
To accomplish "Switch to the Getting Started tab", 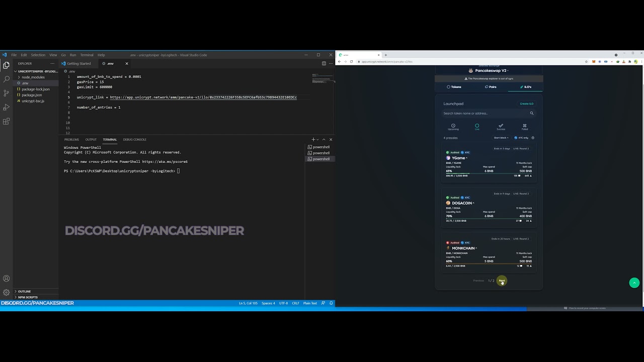I will click(79, 63).
